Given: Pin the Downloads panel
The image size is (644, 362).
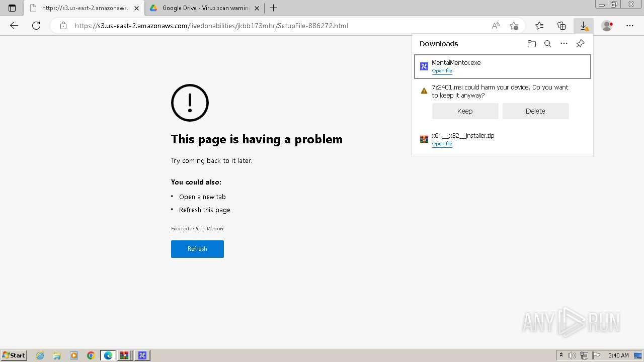Looking at the screenshot, I should pos(580,44).
